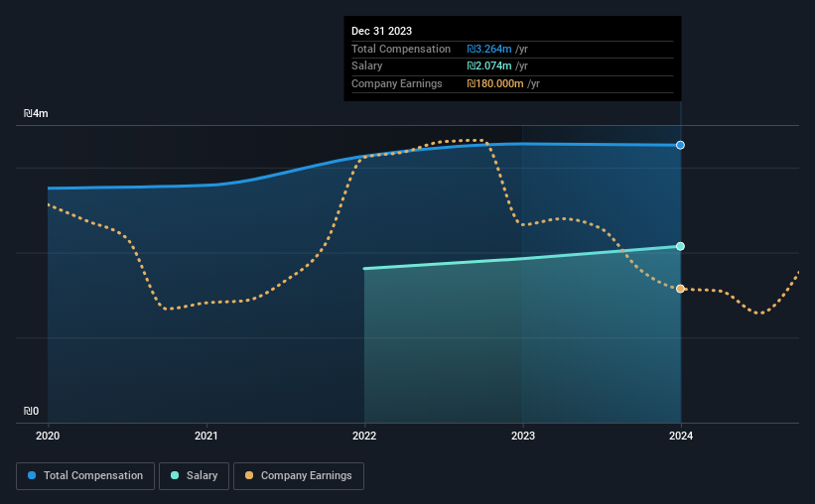Click the ₪0 y-axis label
815x504 pixels.
pos(31,411)
